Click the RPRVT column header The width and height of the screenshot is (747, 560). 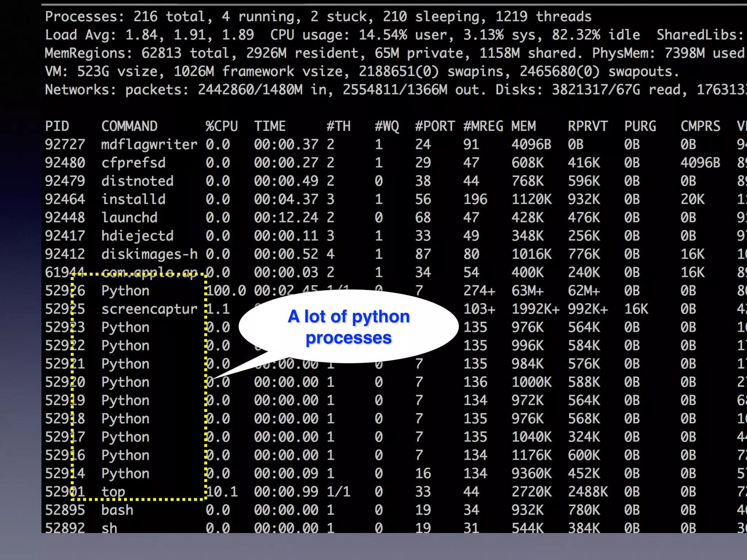(588, 126)
